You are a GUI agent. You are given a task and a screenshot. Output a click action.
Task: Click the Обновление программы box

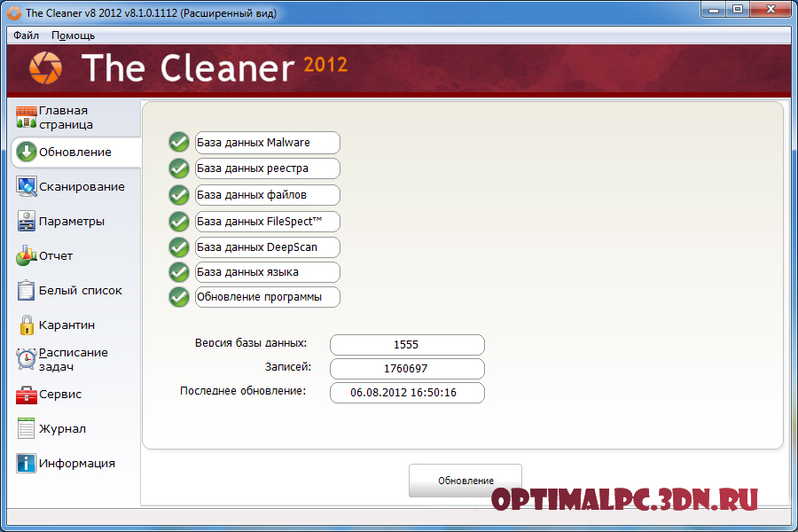coord(267,297)
